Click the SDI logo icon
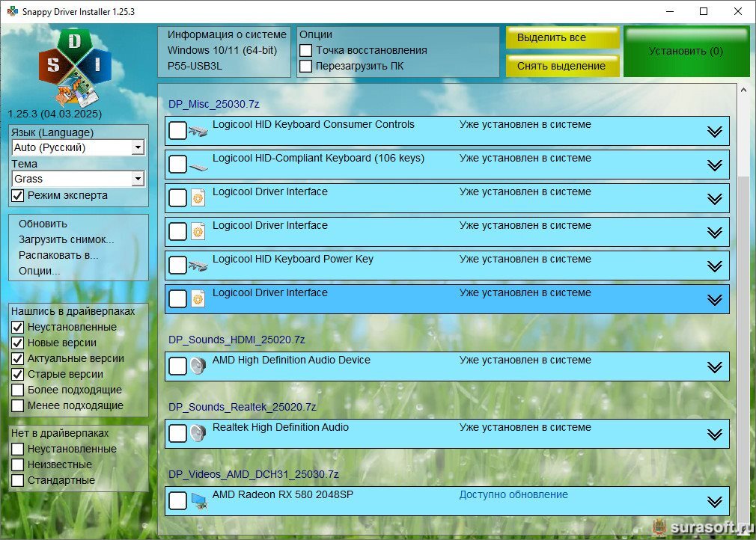Image resolution: width=756 pixels, height=540 pixels. pyautogui.click(x=75, y=67)
